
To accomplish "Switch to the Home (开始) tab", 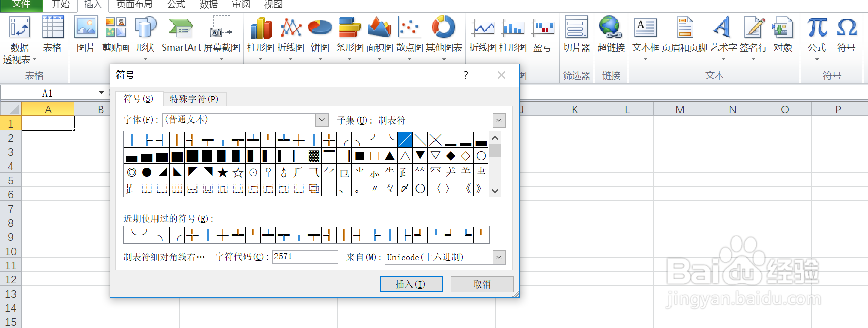I will (61, 5).
